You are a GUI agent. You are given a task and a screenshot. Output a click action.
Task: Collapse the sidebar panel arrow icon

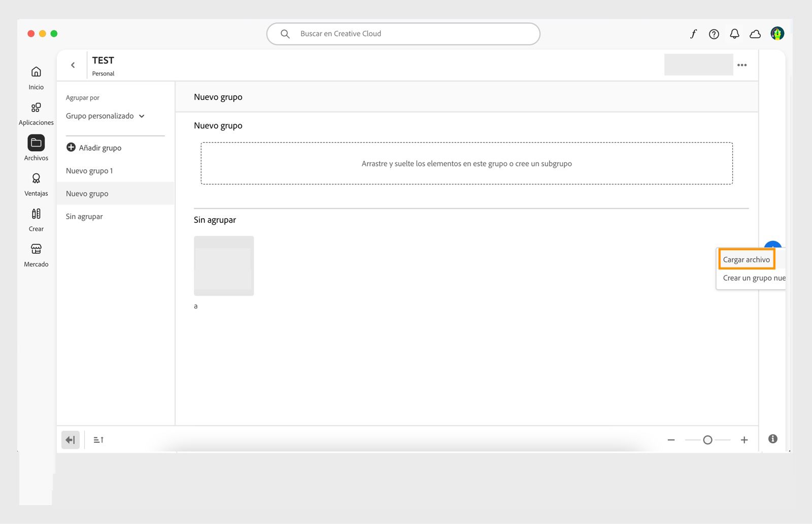pyautogui.click(x=71, y=440)
